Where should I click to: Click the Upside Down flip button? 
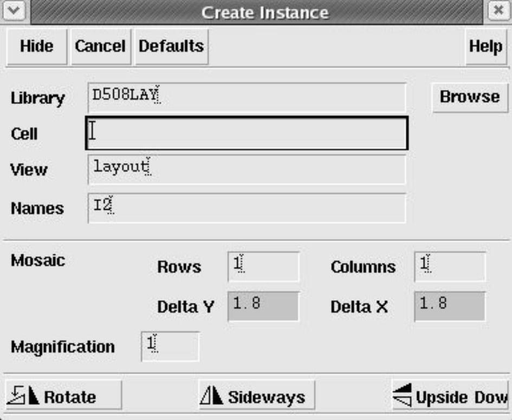coord(451,396)
